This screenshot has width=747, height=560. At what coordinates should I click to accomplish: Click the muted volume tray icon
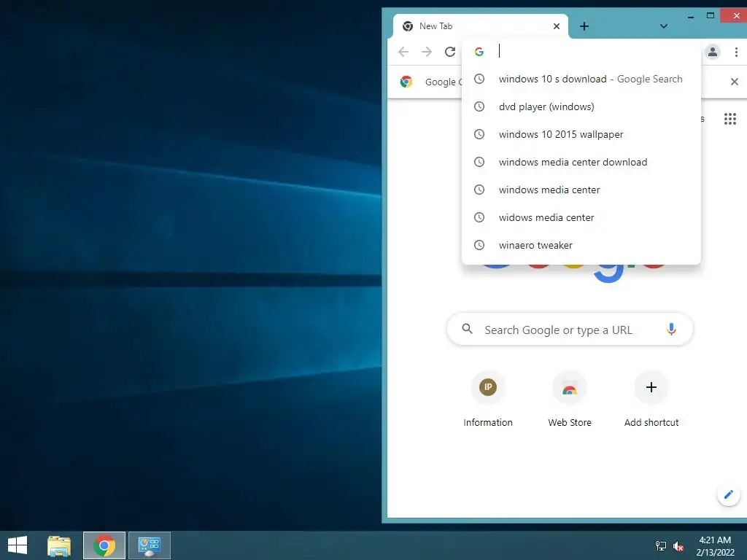click(678, 546)
